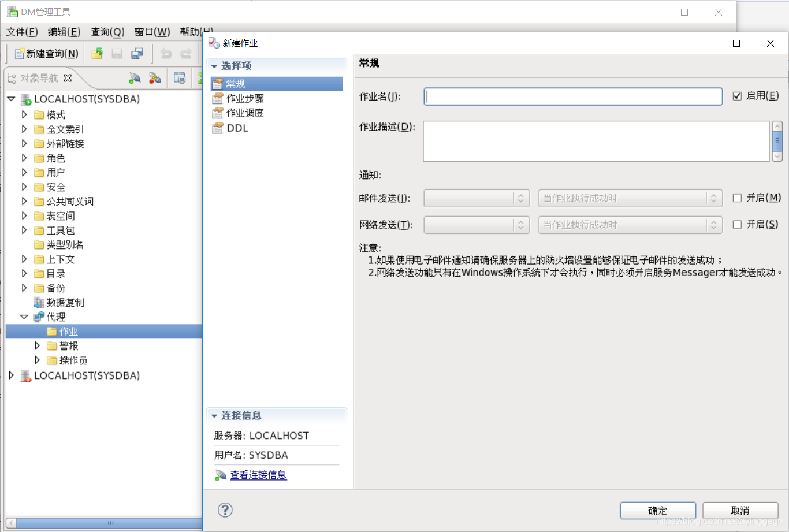Open the 网络发送 operator dropdown

point(477,225)
